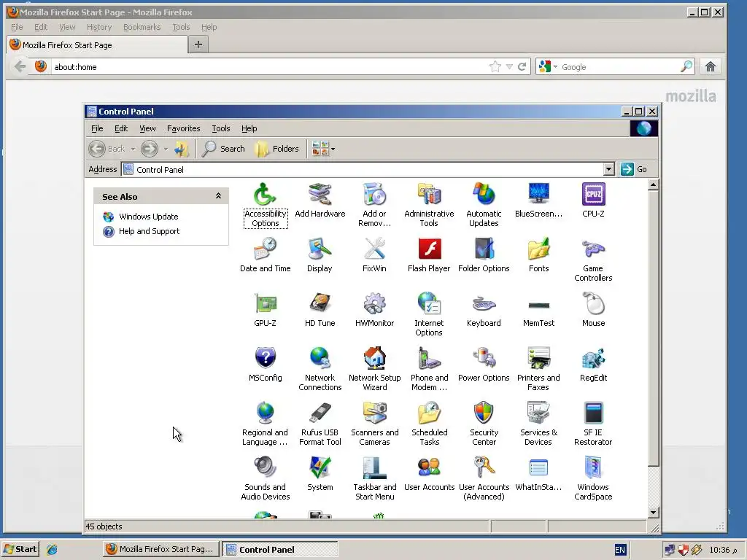Image resolution: width=747 pixels, height=560 pixels.
Task: Toggle the Folders toolbar button
Action: coord(277,149)
